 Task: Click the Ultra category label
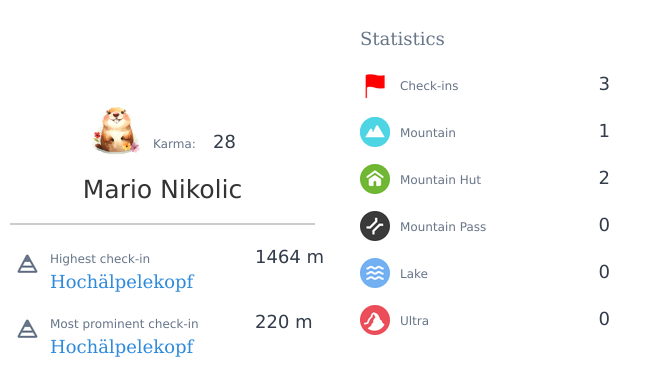coord(414,321)
